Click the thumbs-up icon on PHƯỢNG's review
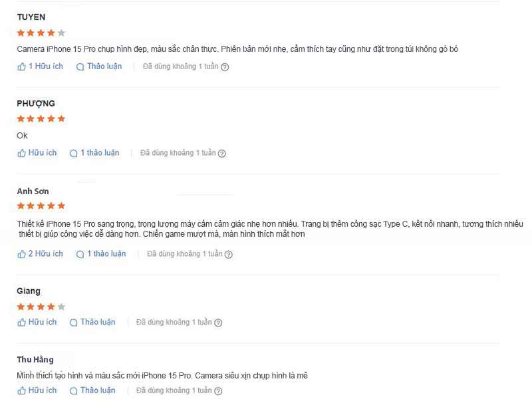This screenshot has height=419, width=532. point(21,153)
